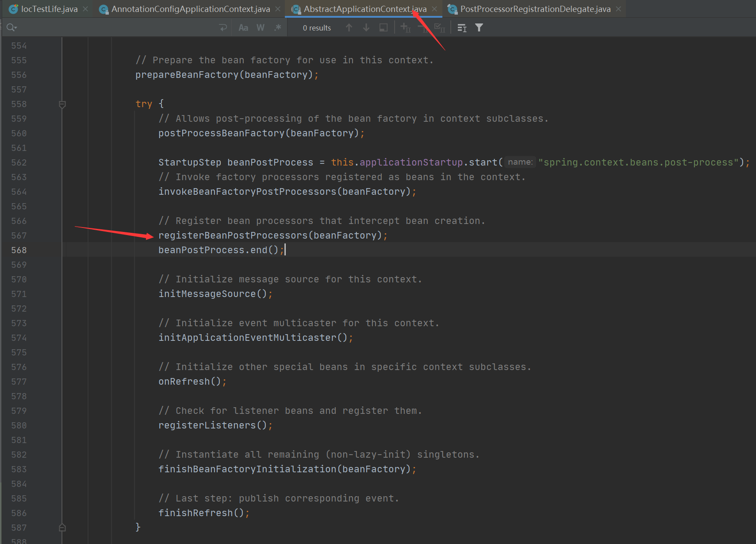Click on "prepareBeanFactory(beanFactory);"
The height and width of the screenshot is (544, 756).
coord(227,75)
